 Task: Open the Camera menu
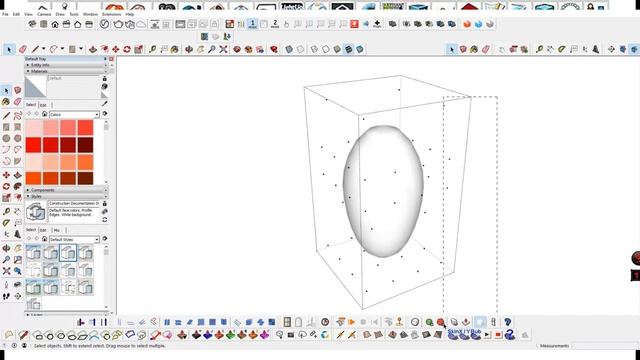[x=44, y=14]
